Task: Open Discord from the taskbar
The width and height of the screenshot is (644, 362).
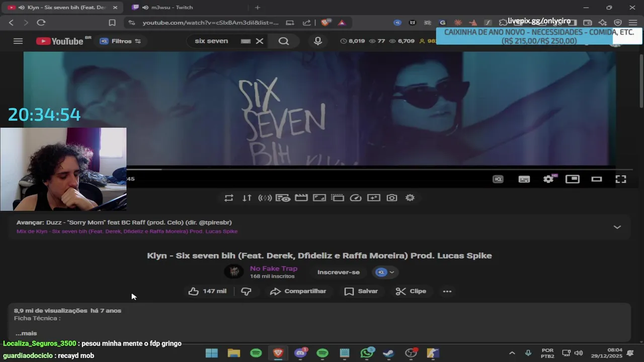Action: 301,353
